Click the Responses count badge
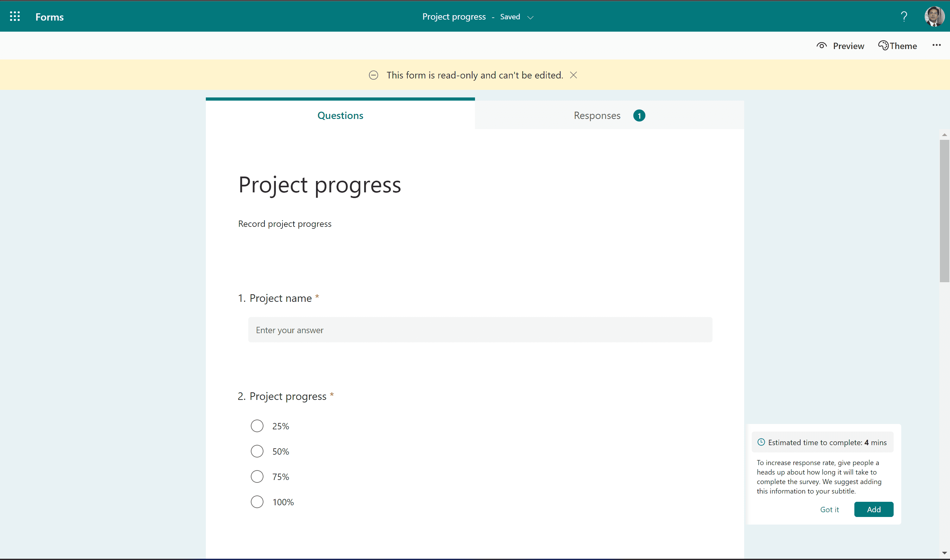950x560 pixels. click(639, 115)
